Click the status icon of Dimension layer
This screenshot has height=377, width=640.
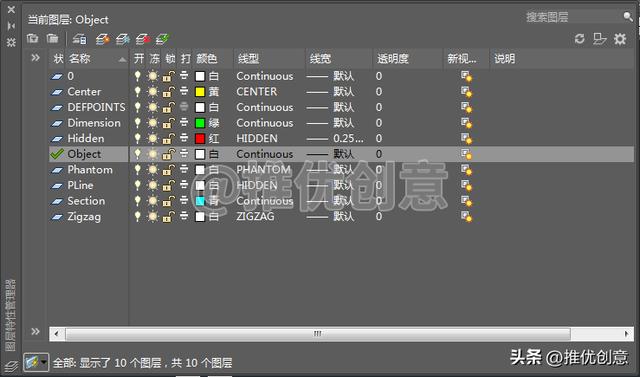tap(57, 123)
